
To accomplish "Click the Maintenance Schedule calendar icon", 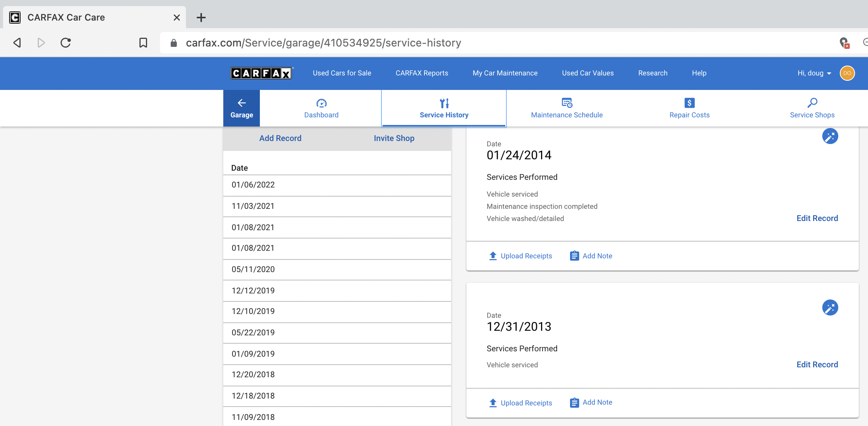I will [567, 103].
